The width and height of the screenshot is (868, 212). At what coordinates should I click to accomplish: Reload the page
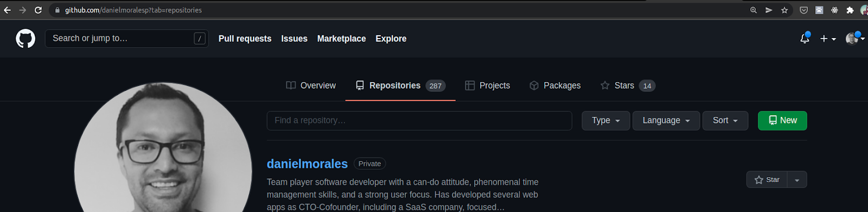38,10
